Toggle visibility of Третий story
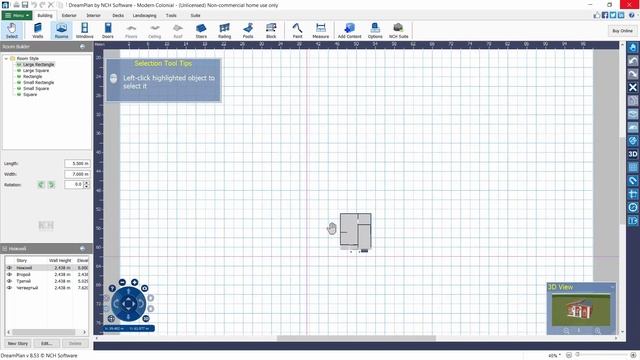Image resolution: width=640 pixels, height=360 pixels. click(9, 281)
